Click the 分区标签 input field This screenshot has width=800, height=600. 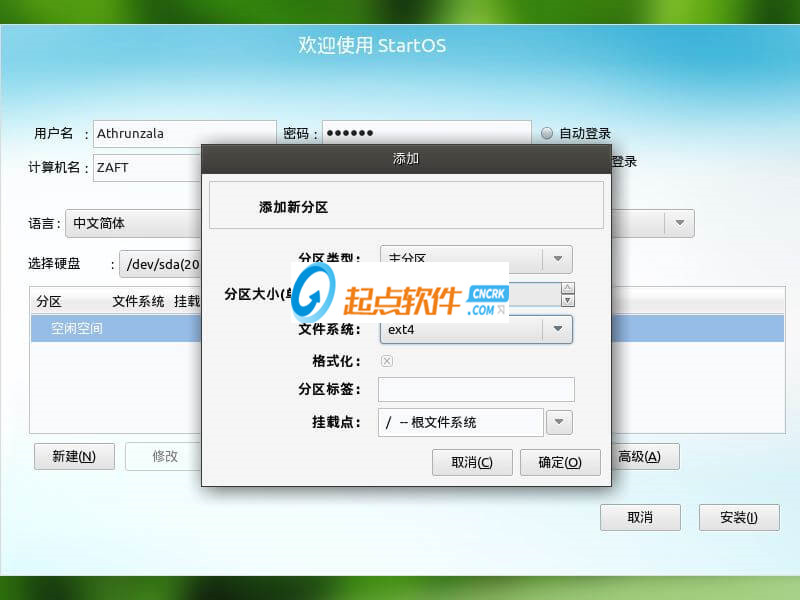(476, 390)
